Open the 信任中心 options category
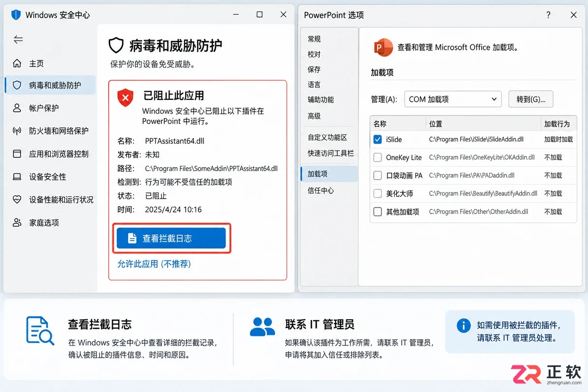The image size is (588, 392). coord(321,191)
